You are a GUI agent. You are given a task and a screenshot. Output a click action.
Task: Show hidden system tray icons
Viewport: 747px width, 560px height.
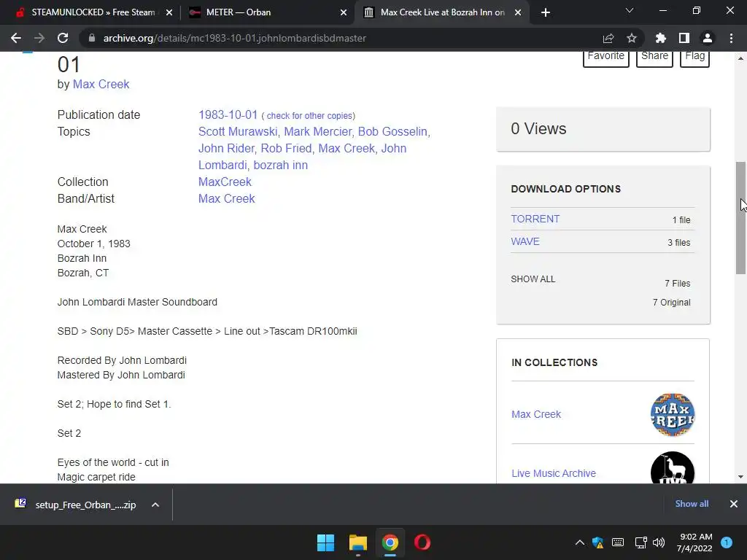tap(579, 542)
